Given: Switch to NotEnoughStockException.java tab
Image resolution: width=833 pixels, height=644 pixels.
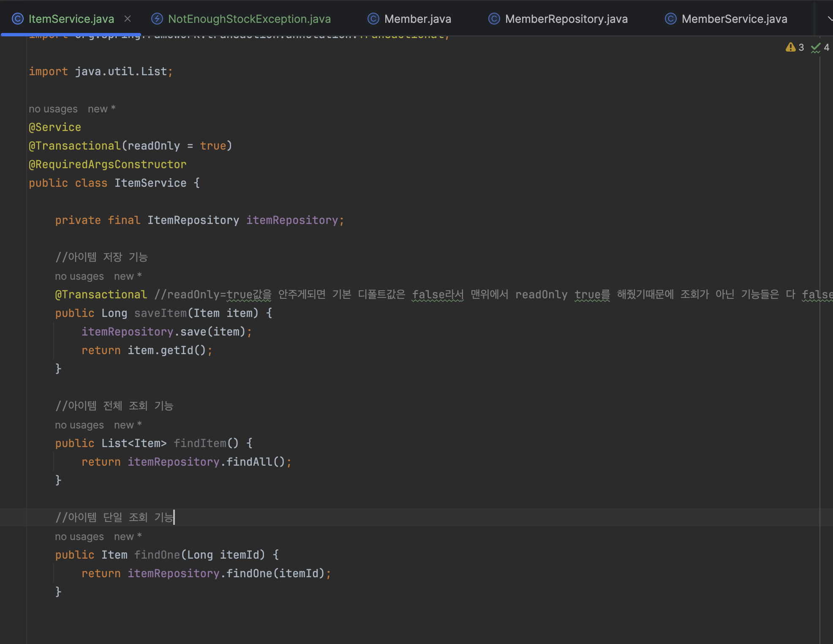Looking at the screenshot, I should point(249,19).
